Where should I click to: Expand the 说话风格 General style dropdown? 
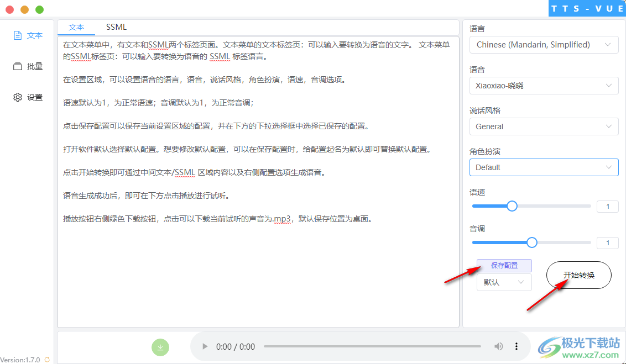point(544,126)
